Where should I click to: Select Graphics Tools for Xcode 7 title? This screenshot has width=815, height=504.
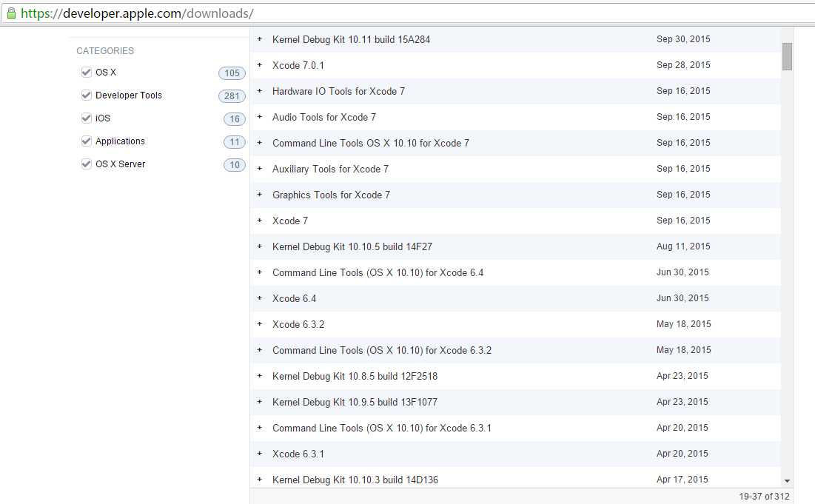pyautogui.click(x=331, y=195)
